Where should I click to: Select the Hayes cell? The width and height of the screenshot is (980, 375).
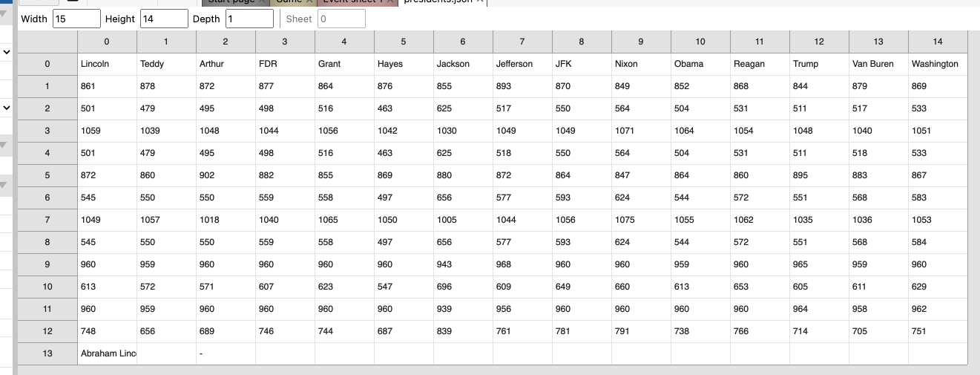pyautogui.click(x=404, y=64)
